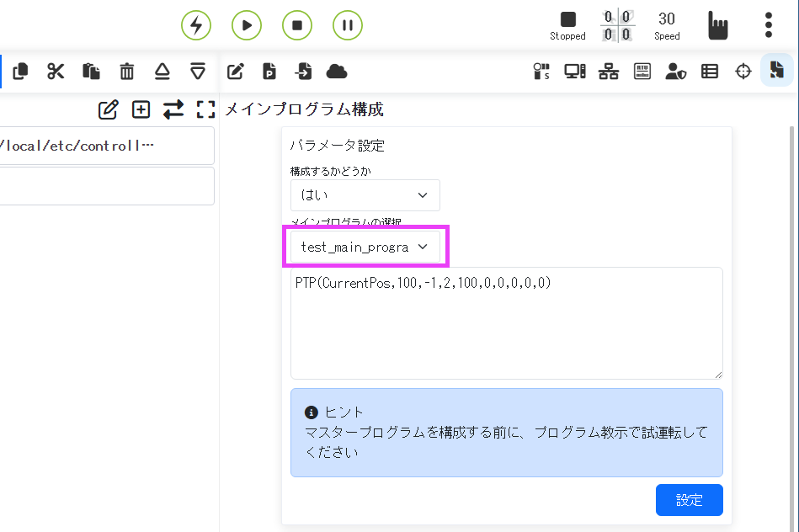Click the パラメータ設定 label
The height and width of the screenshot is (532, 799).
(x=337, y=146)
